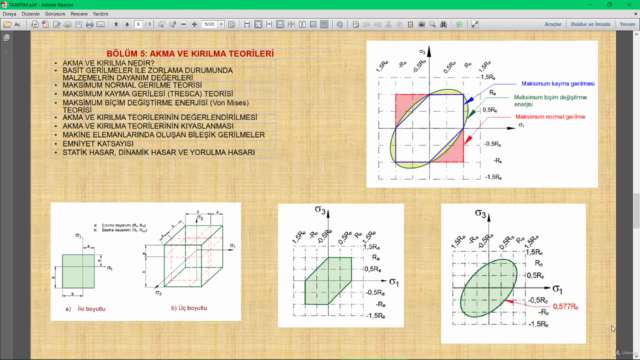
Task: Click the vertical scrollbar thumb
Action: pyautogui.click(x=636, y=210)
